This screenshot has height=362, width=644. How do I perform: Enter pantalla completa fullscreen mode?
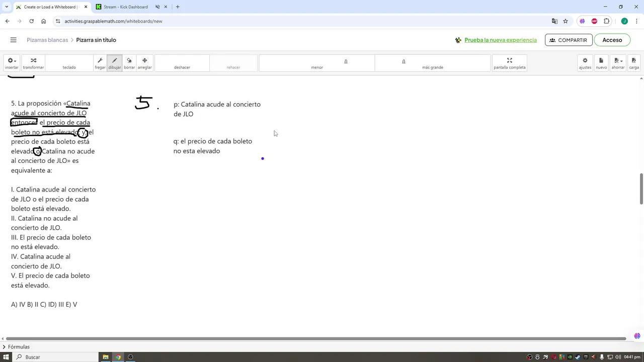click(510, 63)
